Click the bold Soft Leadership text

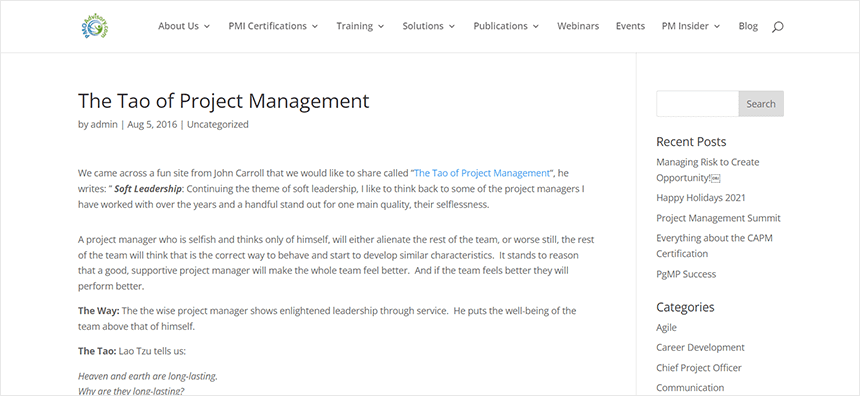(148, 189)
